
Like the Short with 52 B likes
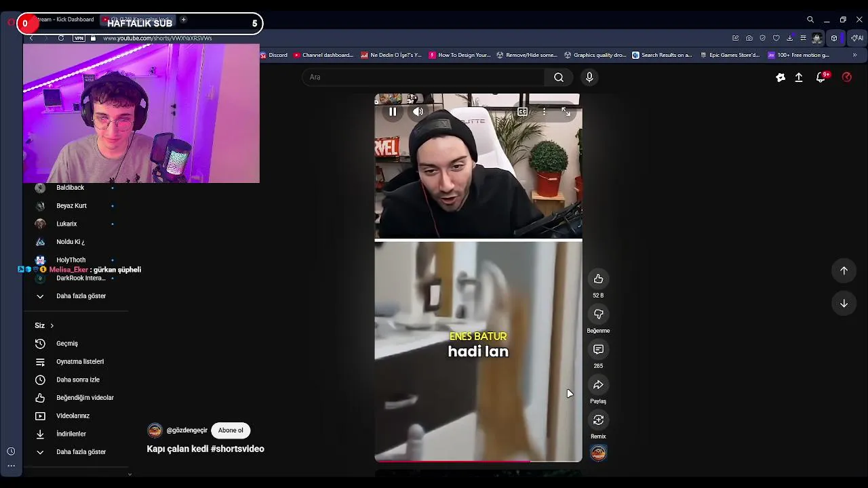point(598,279)
